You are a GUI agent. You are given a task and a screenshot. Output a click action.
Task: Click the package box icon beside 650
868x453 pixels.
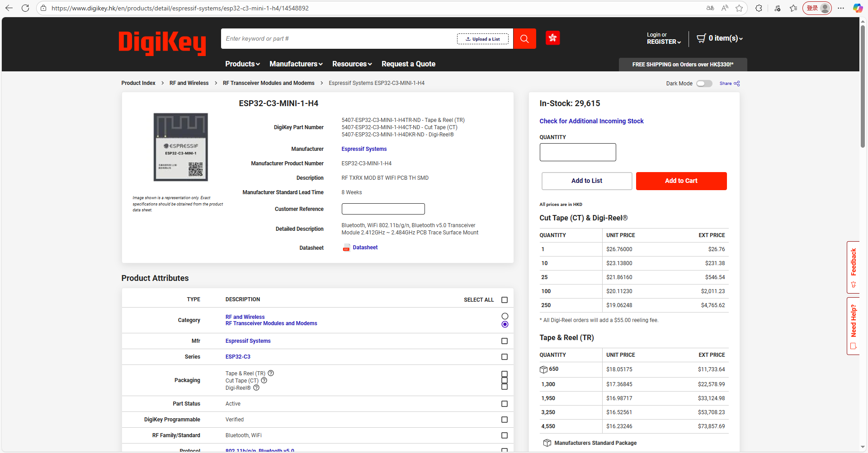point(543,369)
